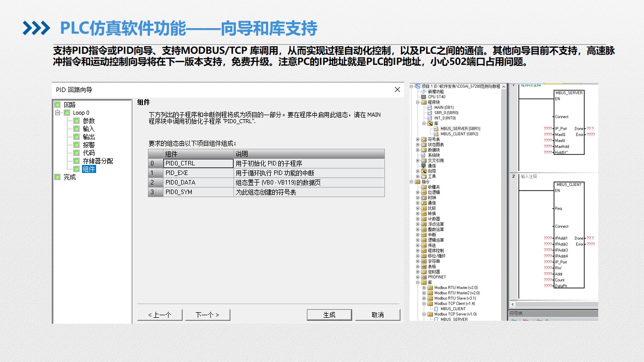Image resolution: width=644 pixels, height=362 pixels.
Task: Toggle the 完成 green checkbox
Action: [57, 177]
